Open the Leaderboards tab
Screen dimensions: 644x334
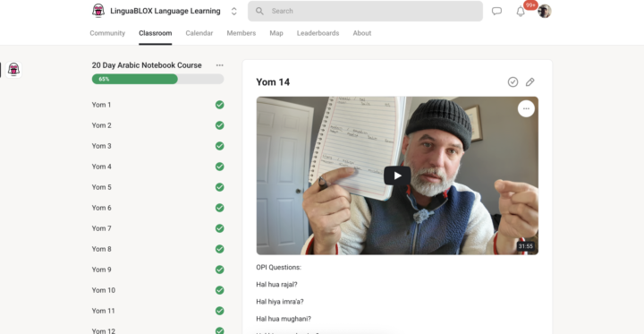[x=318, y=33]
